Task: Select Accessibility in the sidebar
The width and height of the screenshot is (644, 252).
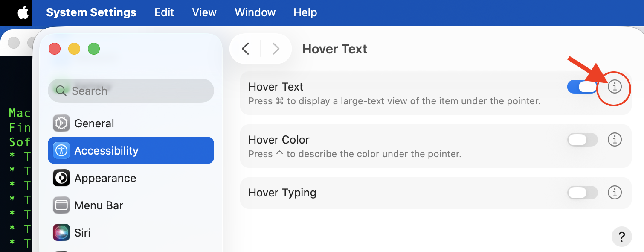Action: point(131,150)
